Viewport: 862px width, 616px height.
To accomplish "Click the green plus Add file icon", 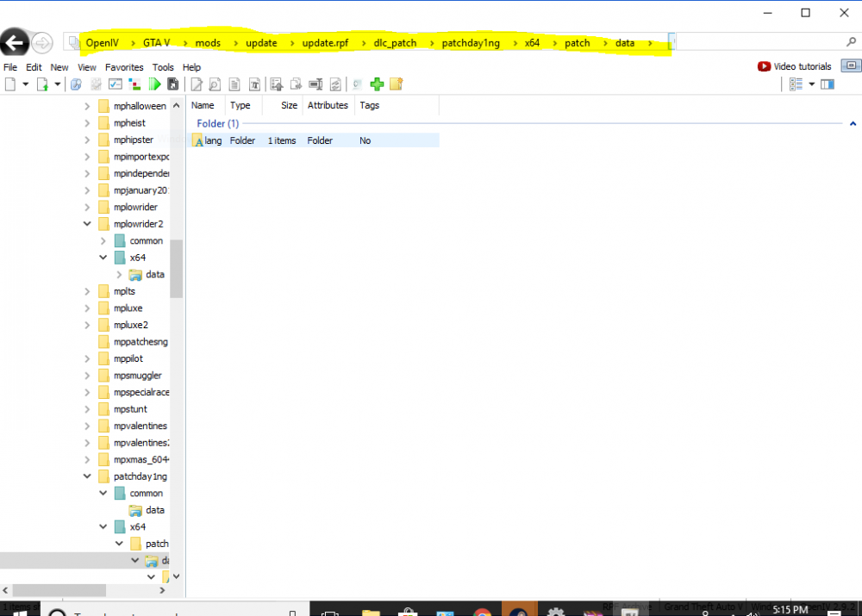I will pos(377,84).
